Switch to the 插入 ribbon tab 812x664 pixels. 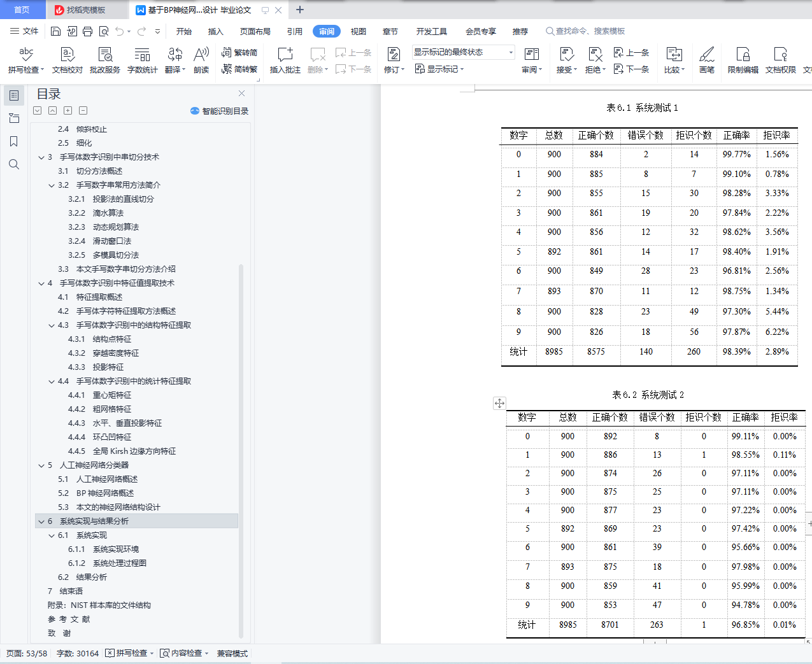216,31
